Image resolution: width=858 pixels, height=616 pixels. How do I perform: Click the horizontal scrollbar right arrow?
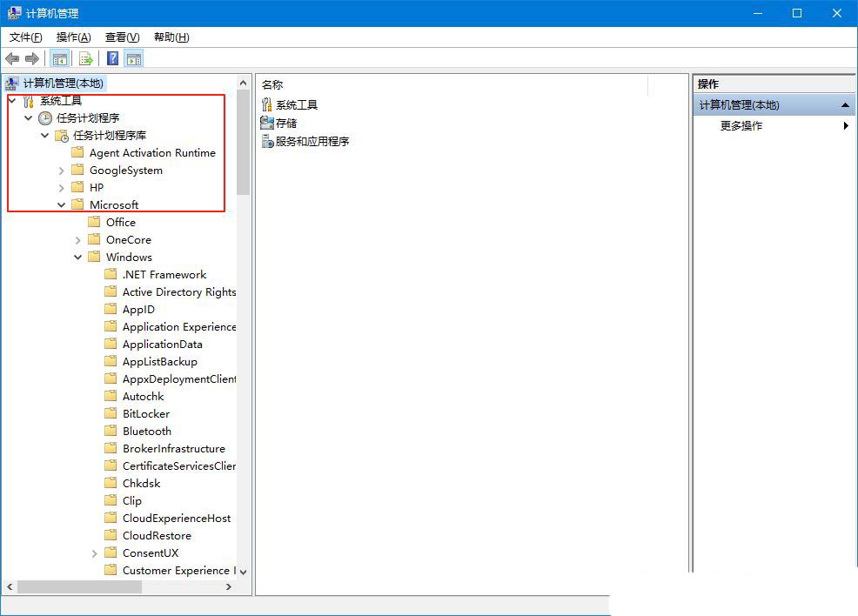[x=229, y=587]
